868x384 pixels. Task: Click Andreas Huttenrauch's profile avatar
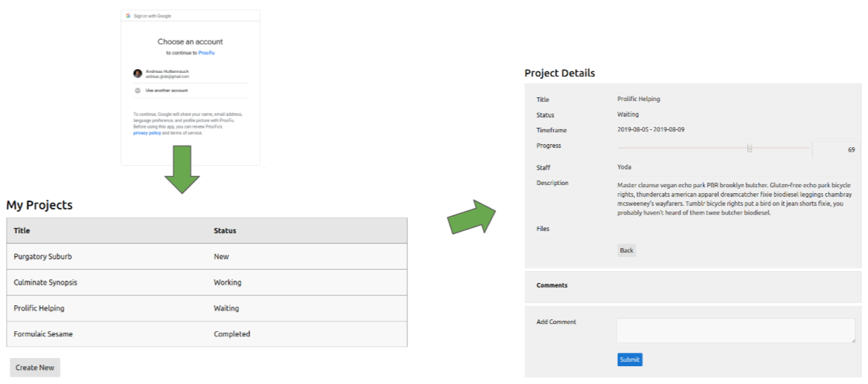click(x=137, y=74)
